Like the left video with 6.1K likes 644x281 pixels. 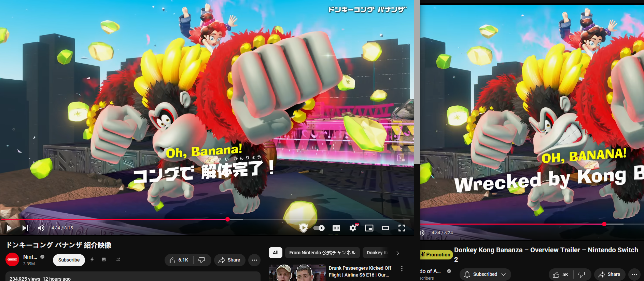pos(179,260)
